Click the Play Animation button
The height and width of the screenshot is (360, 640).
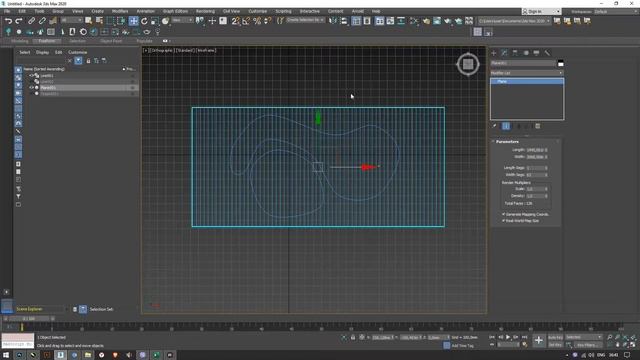[508, 337]
